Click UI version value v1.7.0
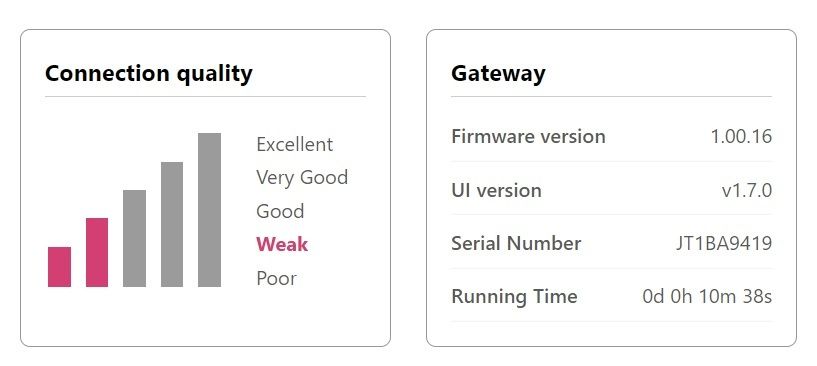The height and width of the screenshot is (366, 817). point(747,190)
